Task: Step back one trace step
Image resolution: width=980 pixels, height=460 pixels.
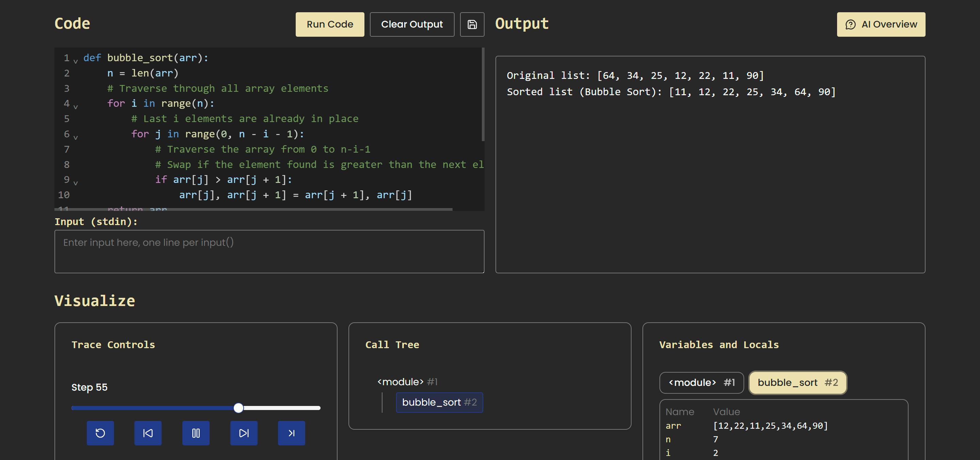Action: coord(148,433)
